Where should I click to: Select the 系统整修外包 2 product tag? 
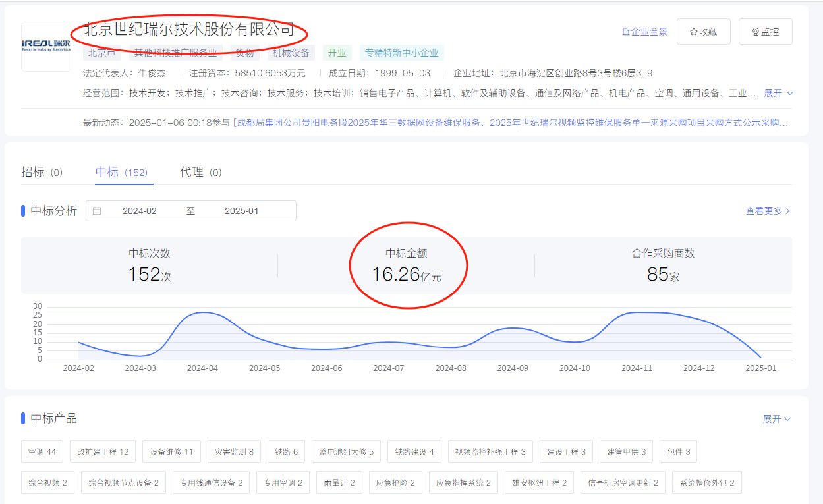tap(707, 483)
